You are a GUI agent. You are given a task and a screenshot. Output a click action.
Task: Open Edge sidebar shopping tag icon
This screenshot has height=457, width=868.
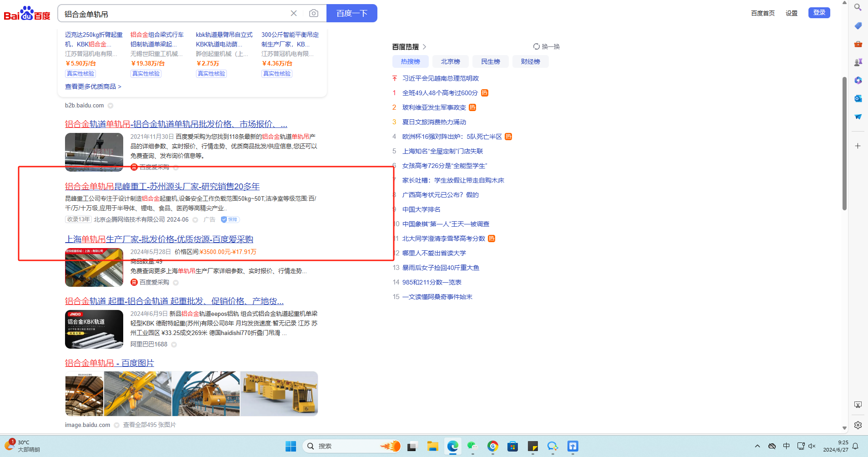[858, 25]
